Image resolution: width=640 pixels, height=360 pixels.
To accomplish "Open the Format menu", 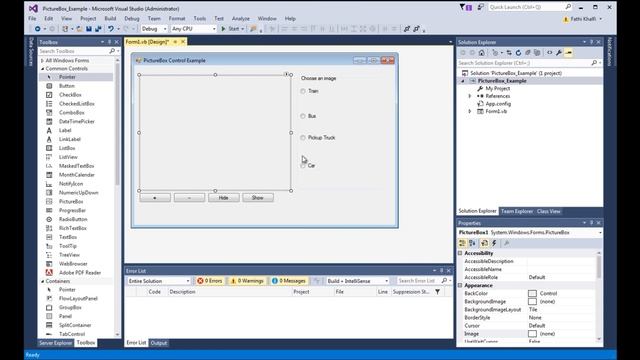I will pyautogui.click(x=177, y=19).
